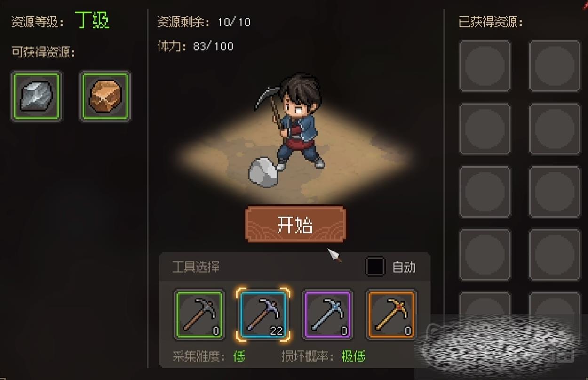Select the purple-bordered pickaxe tool
The image size is (588, 380).
pos(327,315)
